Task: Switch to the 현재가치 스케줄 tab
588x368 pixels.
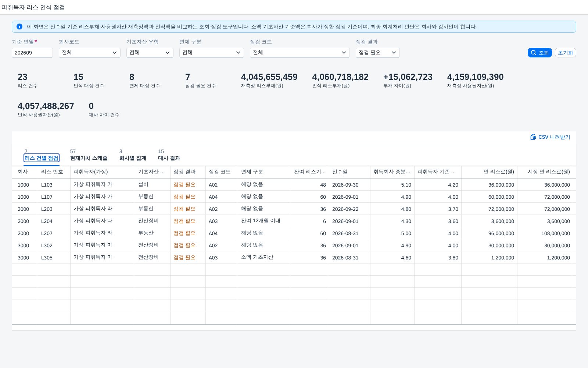Action: [x=89, y=158]
